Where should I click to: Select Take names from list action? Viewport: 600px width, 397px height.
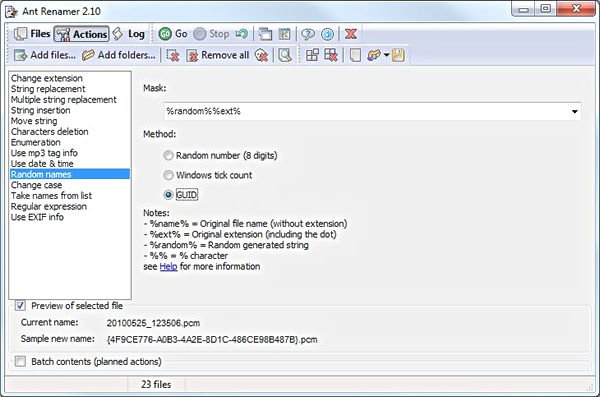(x=51, y=196)
